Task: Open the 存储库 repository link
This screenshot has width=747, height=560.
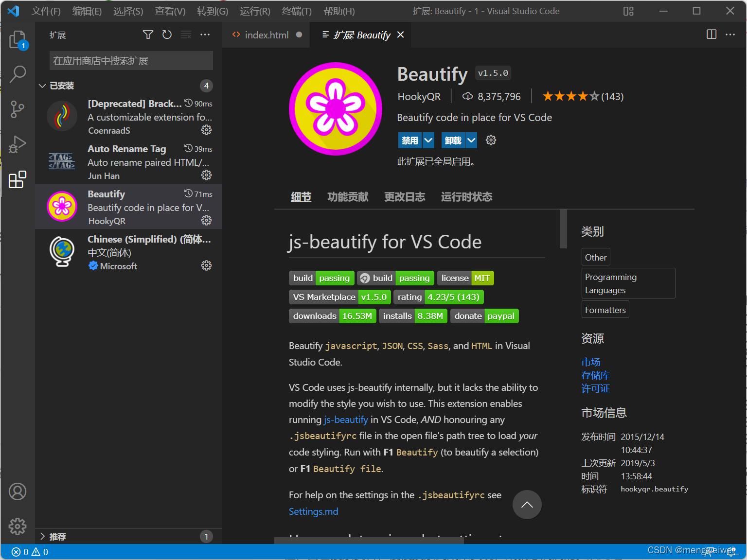Action: click(x=596, y=375)
